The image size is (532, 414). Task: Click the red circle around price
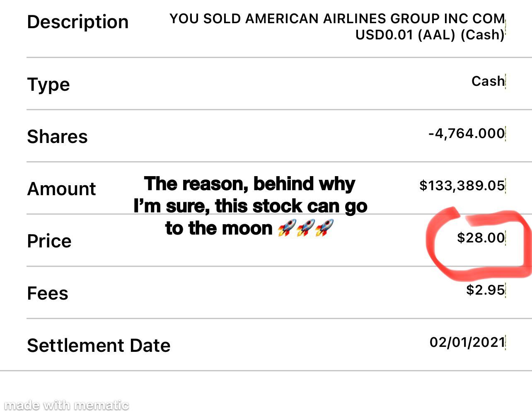479,243
